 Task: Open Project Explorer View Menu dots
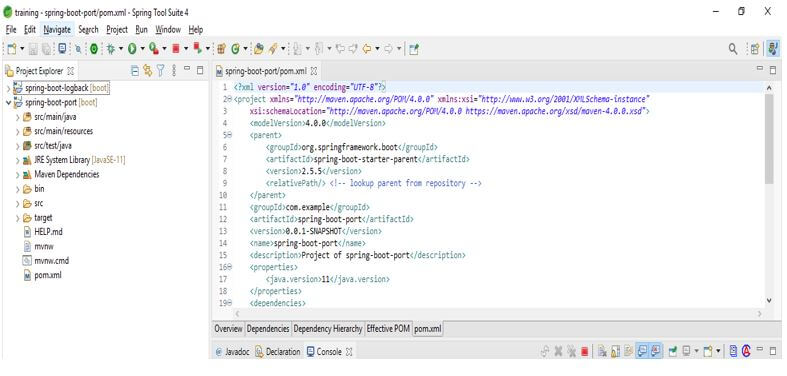(x=174, y=71)
